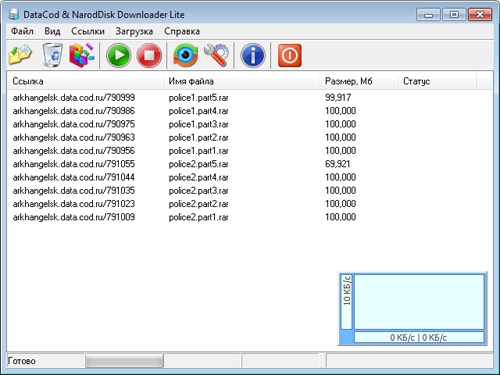Screen dimensions: 500x375
Task: Click the red power shutdown icon
Action: [290, 55]
